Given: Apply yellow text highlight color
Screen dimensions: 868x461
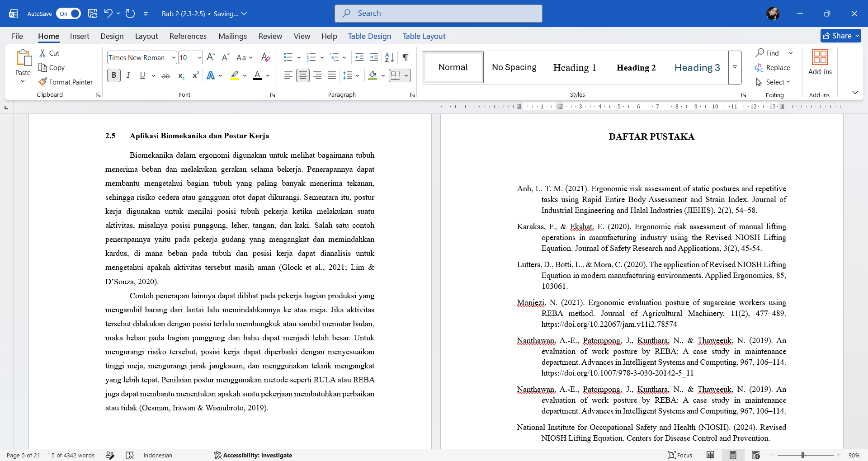Looking at the screenshot, I should (234, 75).
